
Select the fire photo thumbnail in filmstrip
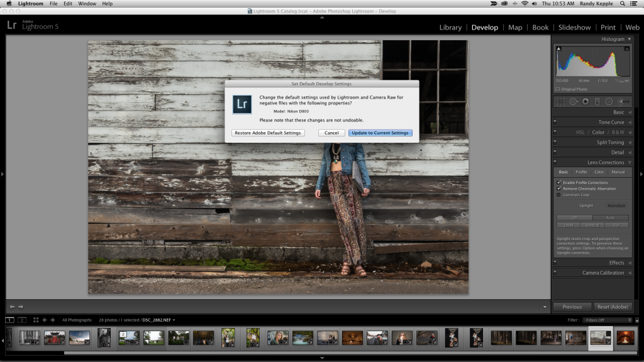click(625, 337)
